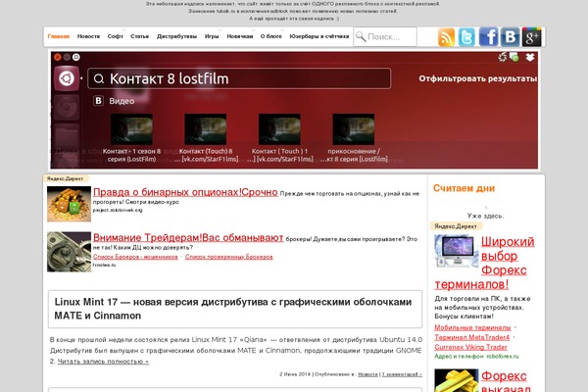Open Юзербары и счётчики menu item
Image resolution: width=588 pixels, height=392 pixels.
(x=319, y=36)
